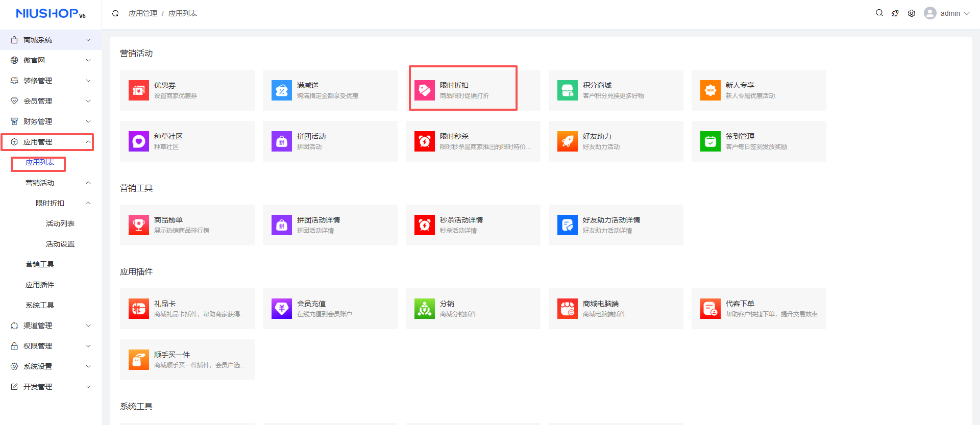Click the refresh icon beside the breadcrumb
980x425 pixels.
tap(115, 13)
